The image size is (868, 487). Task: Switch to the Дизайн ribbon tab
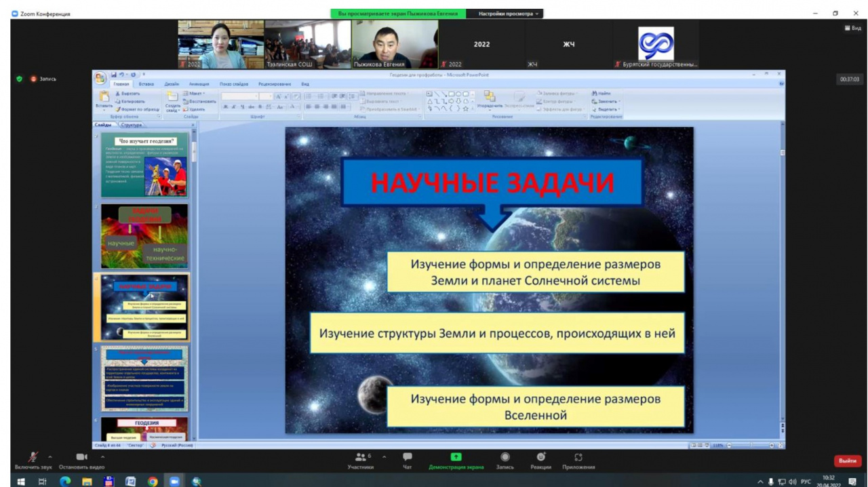click(x=172, y=84)
